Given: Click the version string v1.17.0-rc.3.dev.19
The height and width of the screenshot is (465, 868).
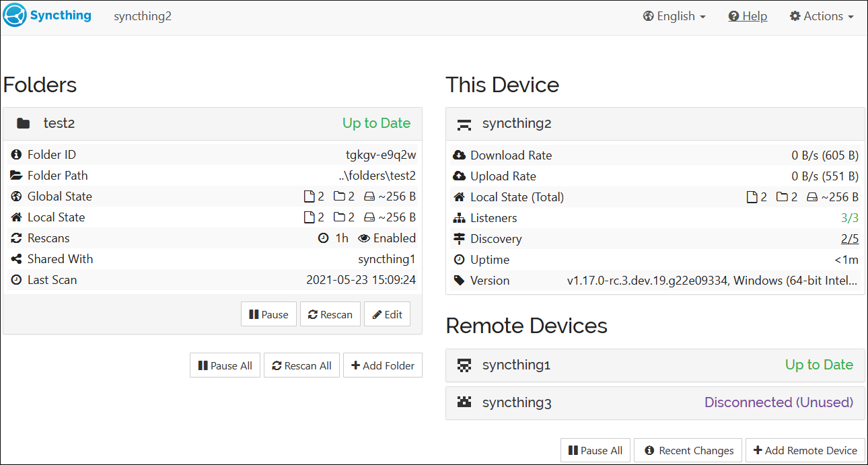Looking at the screenshot, I should pyautogui.click(x=713, y=281).
